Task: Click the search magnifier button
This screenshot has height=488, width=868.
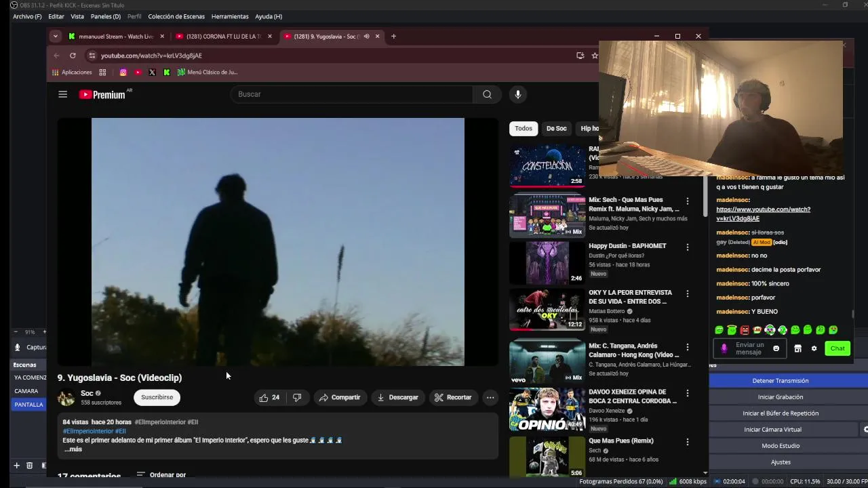Action: point(487,94)
